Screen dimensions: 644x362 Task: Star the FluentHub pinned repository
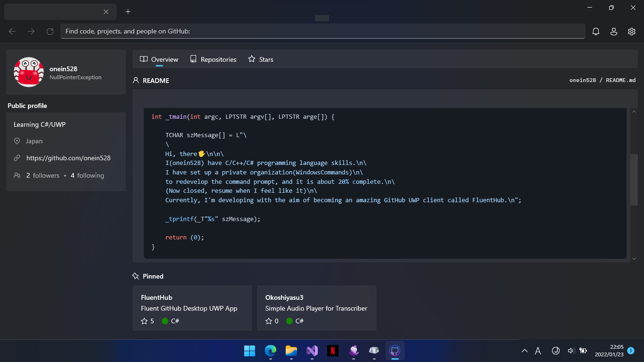coord(143,321)
